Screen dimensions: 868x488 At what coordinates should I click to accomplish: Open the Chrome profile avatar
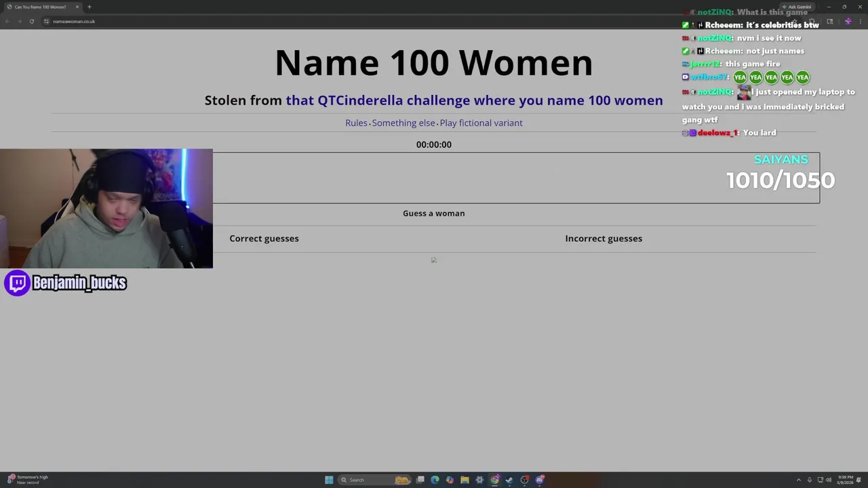pyautogui.click(x=848, y=21)
